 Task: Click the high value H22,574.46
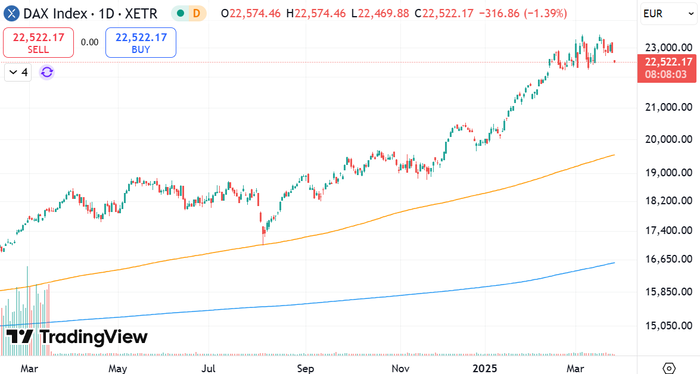[316, 13]
